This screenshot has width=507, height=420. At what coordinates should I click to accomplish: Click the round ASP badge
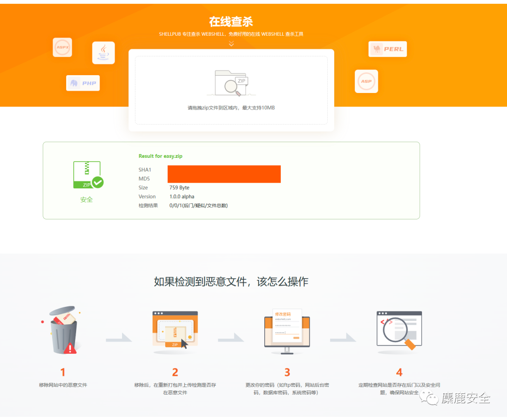click(x=366, y=81)
